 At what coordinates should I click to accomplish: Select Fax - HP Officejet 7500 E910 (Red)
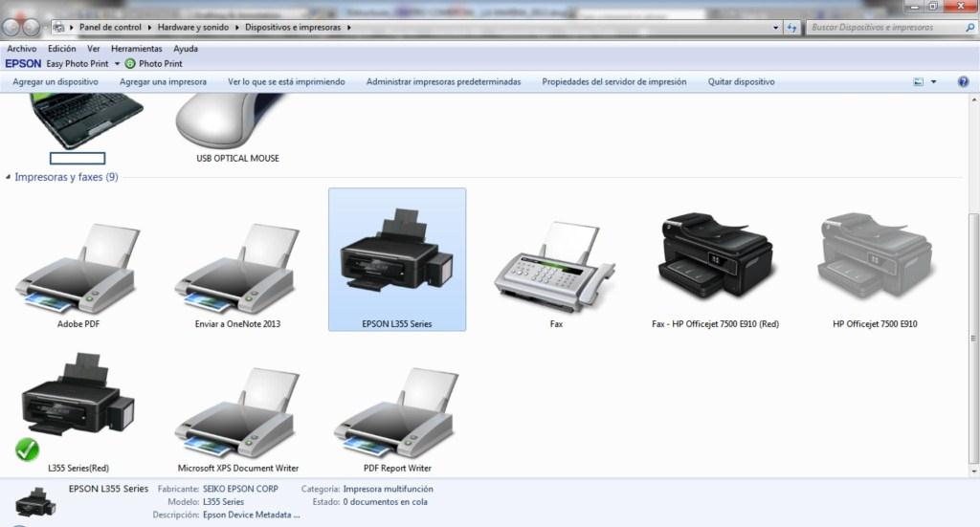tap(716, 254)
